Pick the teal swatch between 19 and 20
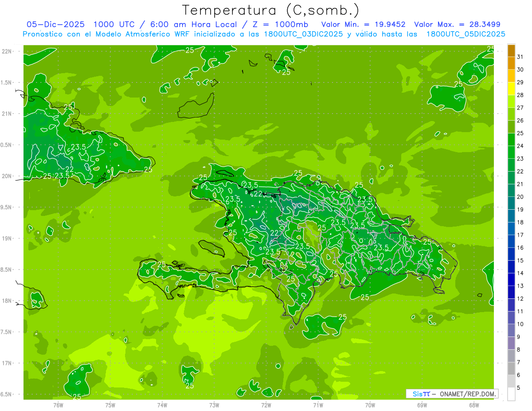The width and height of the screenshot is (532, 411). pyautogui.click(x=511, y=204)
